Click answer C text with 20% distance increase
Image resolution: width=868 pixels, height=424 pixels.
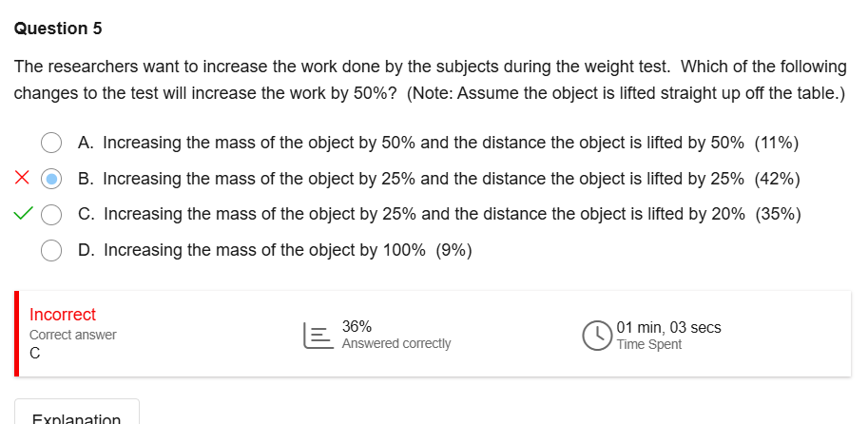click(x=411, y=214)
